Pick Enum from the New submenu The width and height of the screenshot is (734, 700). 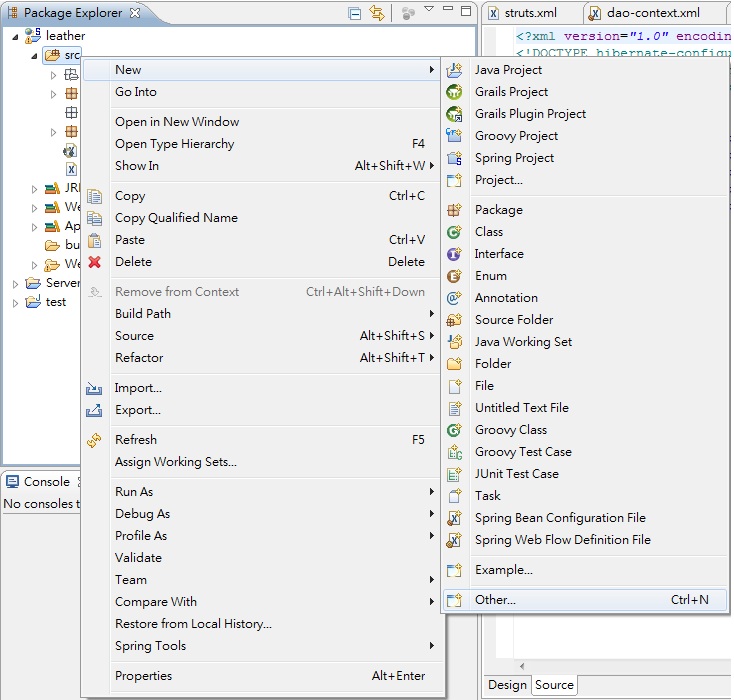490,276
